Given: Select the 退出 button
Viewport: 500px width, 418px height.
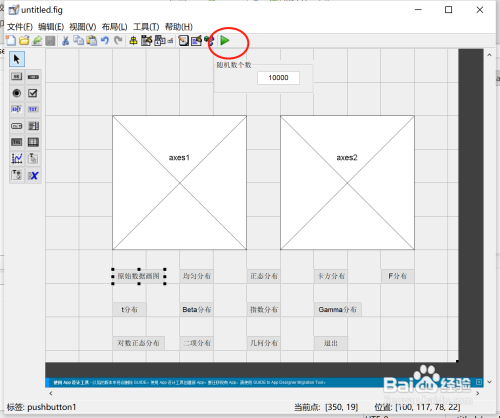Looking at the screenshot, I should point(331,343).
